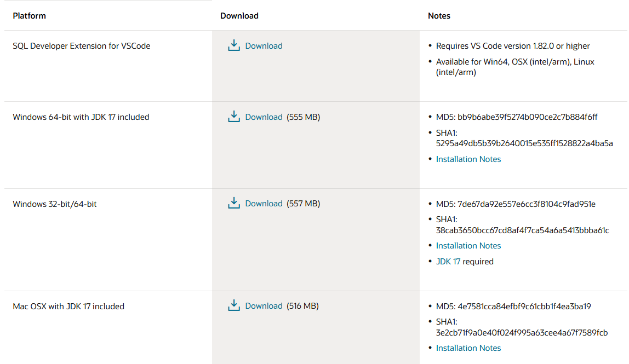Click the (516 MB) file size text

[x=302, y=306]
